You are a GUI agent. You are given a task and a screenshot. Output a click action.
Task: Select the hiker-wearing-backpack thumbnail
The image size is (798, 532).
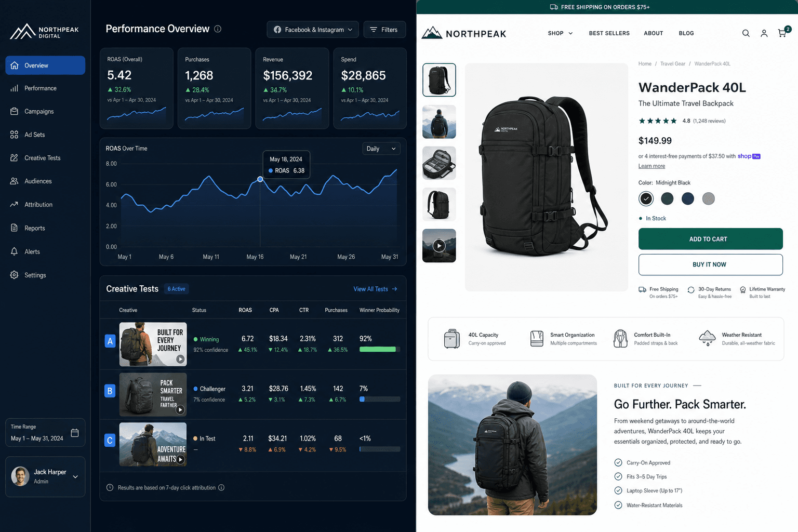[x=439, y=122]
